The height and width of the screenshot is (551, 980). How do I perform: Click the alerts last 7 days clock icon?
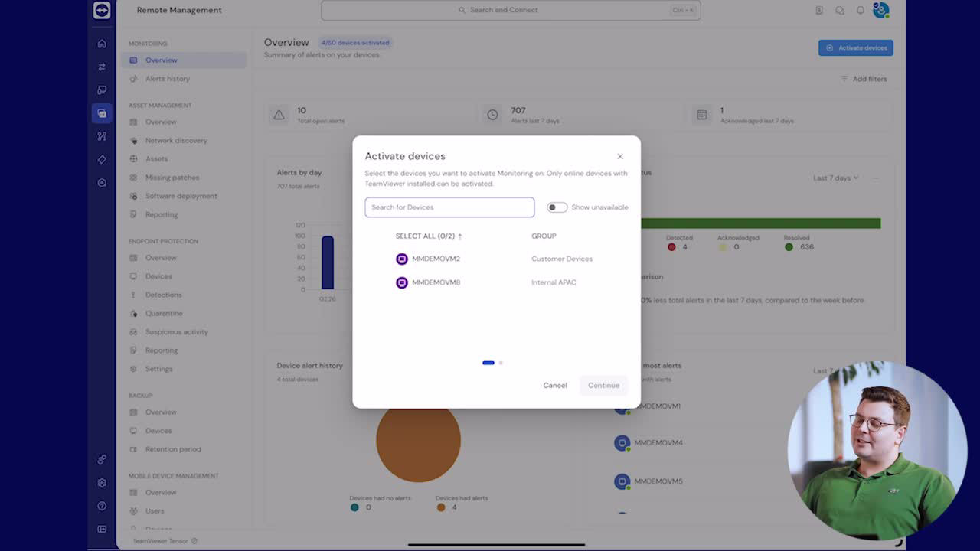(x=492, y=115)
